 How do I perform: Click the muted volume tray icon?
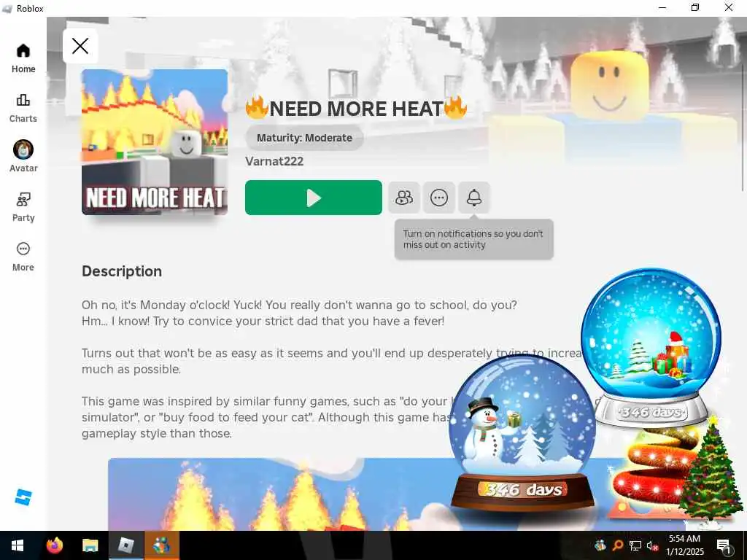(x=652, y=545)
